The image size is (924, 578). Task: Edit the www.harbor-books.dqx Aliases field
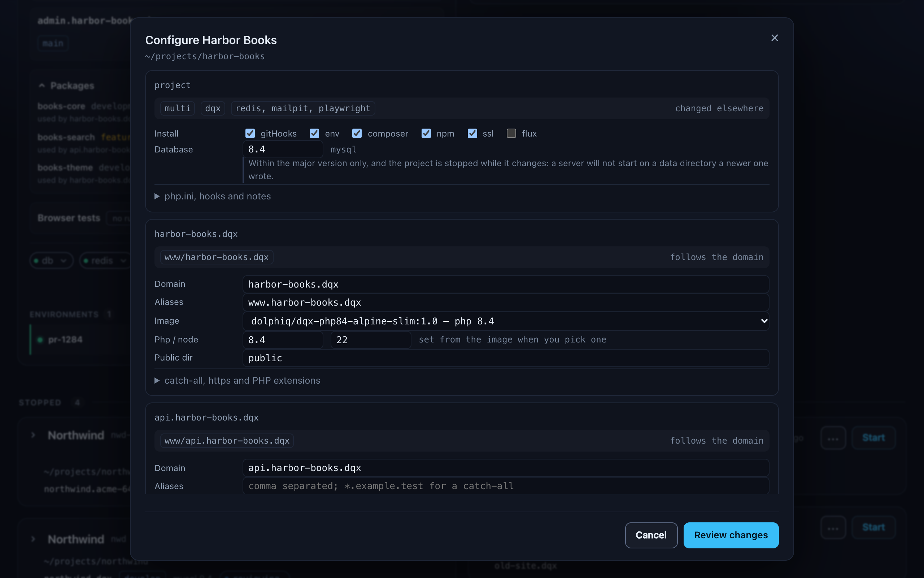pyautogui.click(x=506, y=302)
